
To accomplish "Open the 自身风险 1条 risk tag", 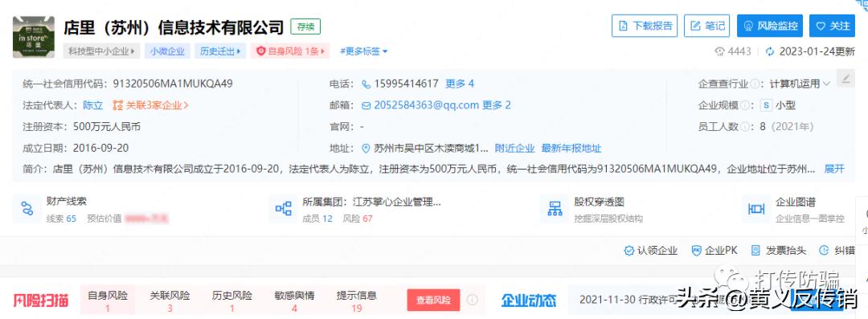I will point(291,51).
